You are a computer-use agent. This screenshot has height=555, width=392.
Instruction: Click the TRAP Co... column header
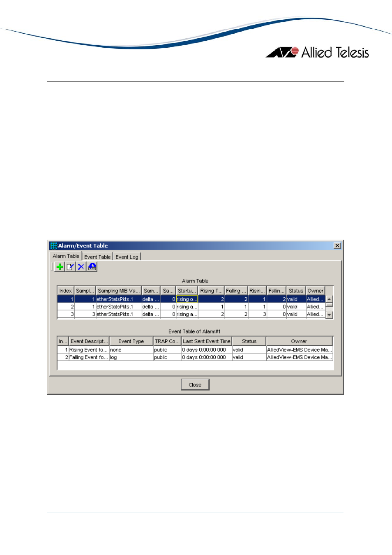[x=167, y=341]
